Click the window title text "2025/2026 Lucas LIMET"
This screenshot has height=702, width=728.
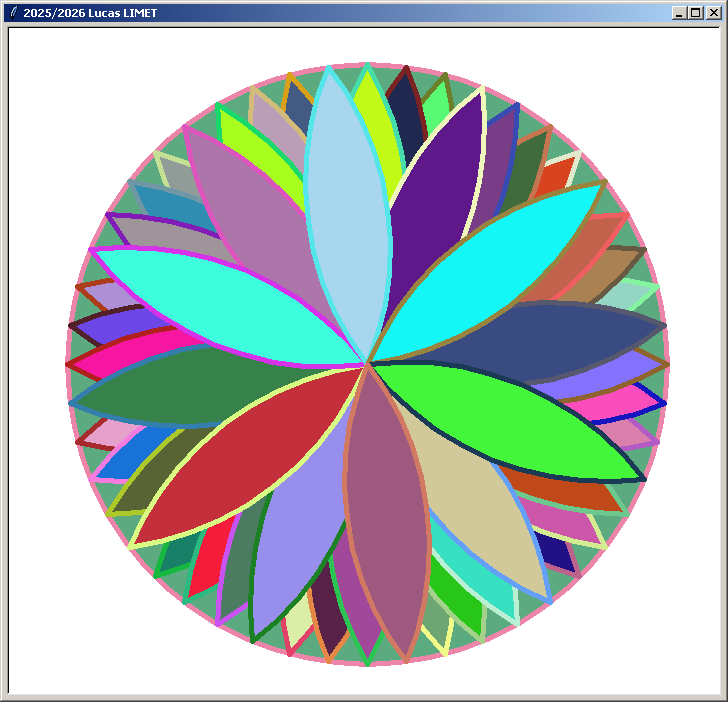pyautogui.click(x=90, y=13)
